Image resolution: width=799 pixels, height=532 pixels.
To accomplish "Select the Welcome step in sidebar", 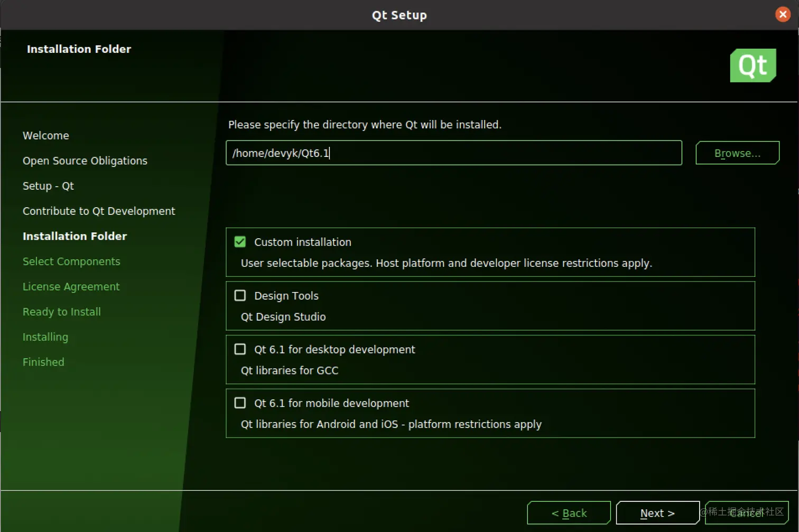I will (46, 136).
